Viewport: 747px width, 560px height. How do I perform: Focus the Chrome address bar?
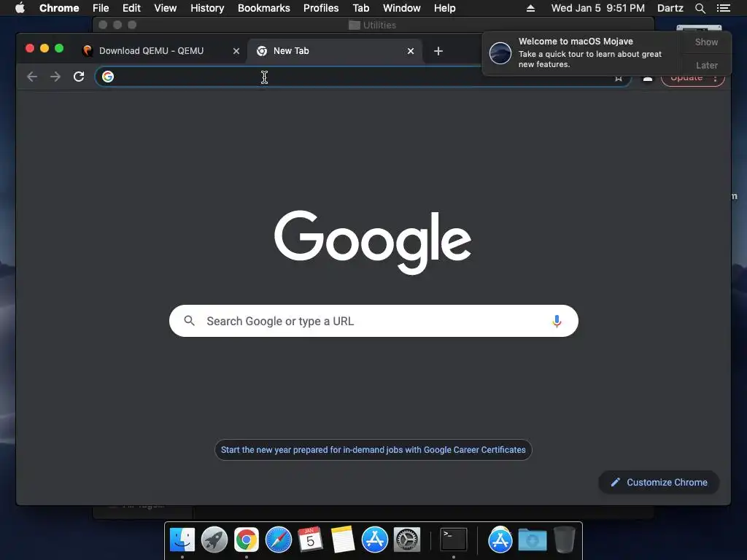point(362,77)
